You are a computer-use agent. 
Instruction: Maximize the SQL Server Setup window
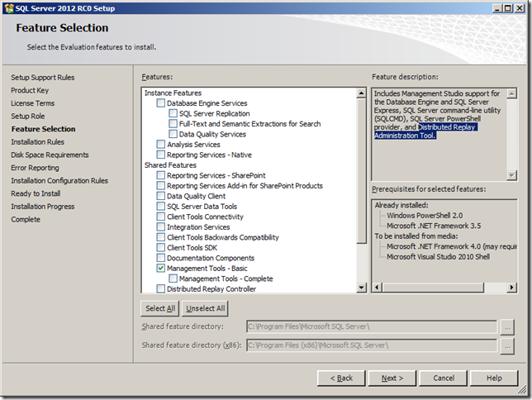click(x=508, y=7)
